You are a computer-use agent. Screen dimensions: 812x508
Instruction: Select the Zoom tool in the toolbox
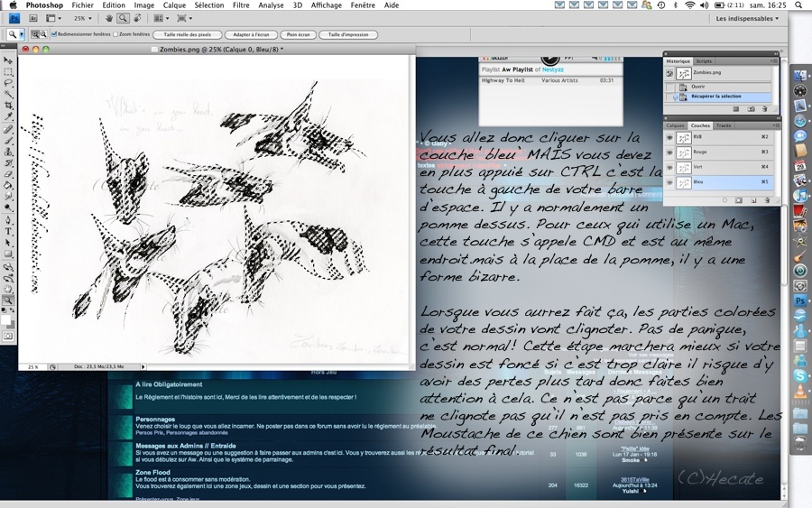[8, 300]
